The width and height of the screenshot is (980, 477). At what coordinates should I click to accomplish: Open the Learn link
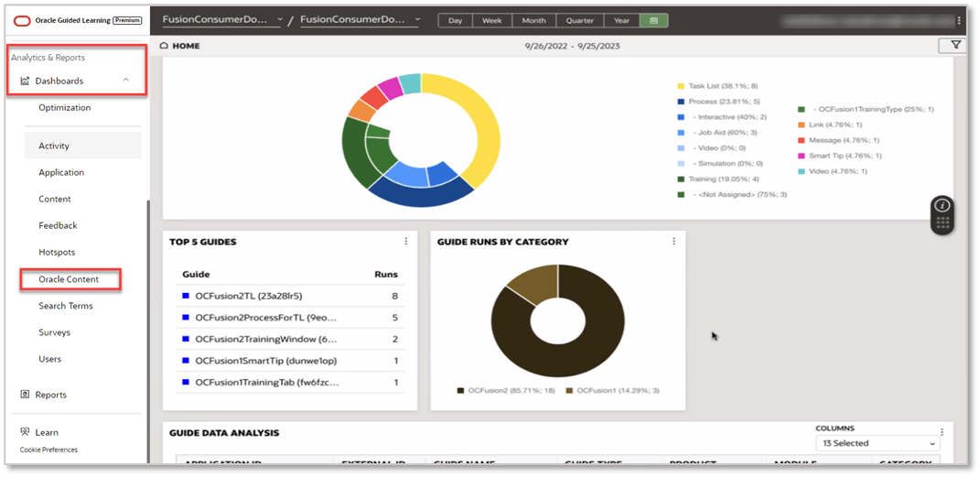pos(47,433)
